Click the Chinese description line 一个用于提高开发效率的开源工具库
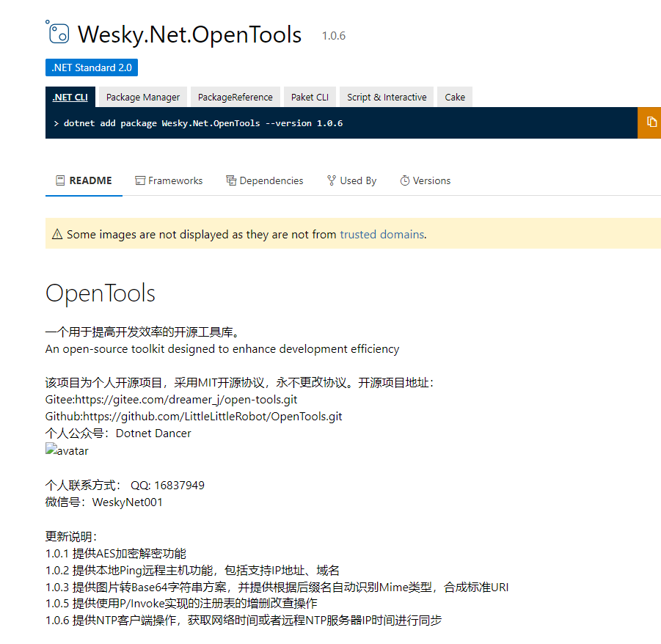Image resolution: width=661 pixels, height=644 pixels. coord(144,332)
